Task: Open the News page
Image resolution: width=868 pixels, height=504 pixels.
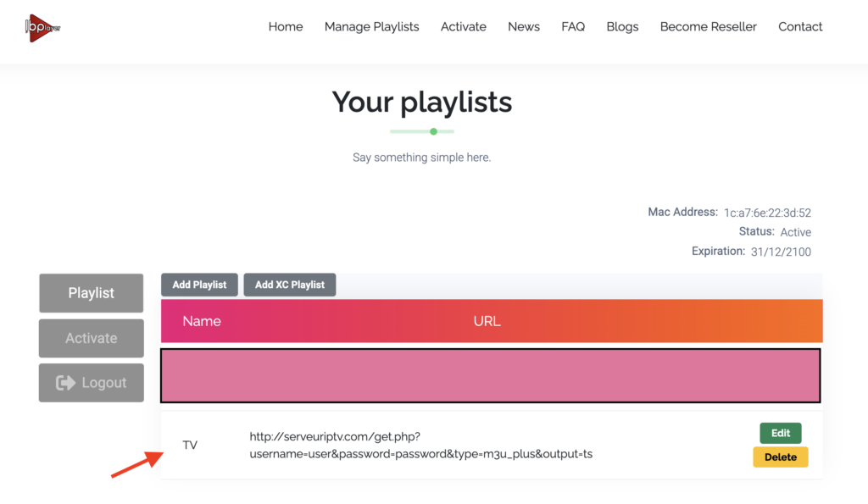Action: pos(524,26)
